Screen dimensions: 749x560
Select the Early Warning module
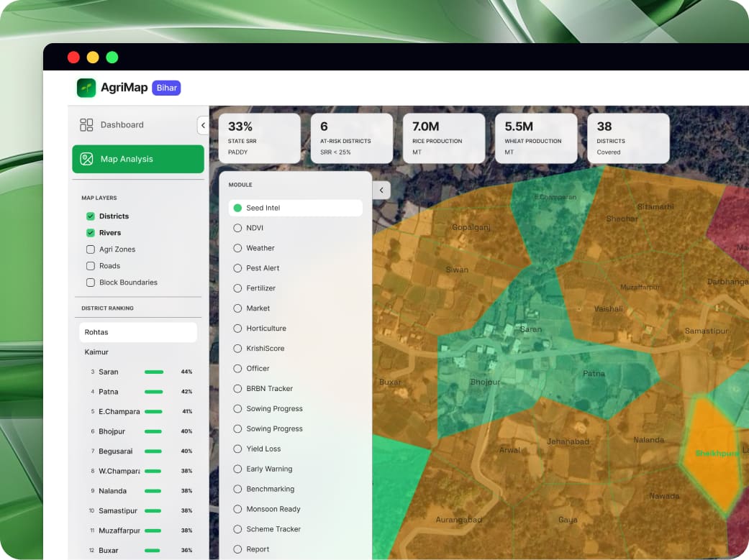pyautogui.click(x=295, y=469)
